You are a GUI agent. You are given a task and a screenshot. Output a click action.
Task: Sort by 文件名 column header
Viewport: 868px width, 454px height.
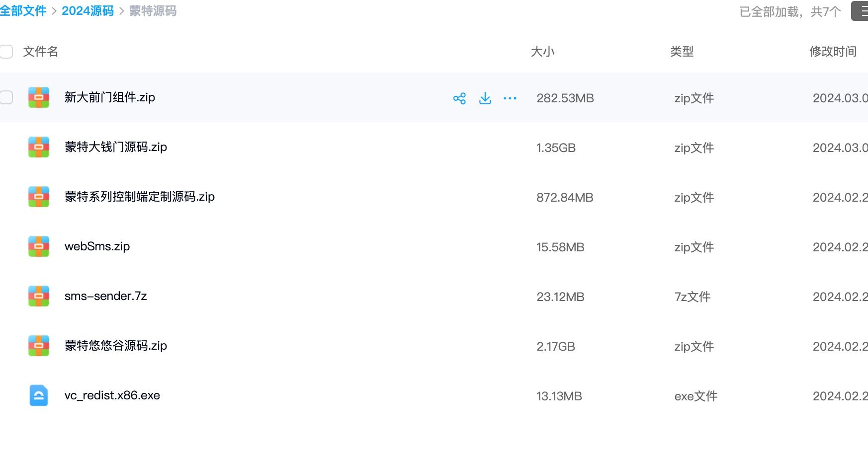[x=41, y=52]
